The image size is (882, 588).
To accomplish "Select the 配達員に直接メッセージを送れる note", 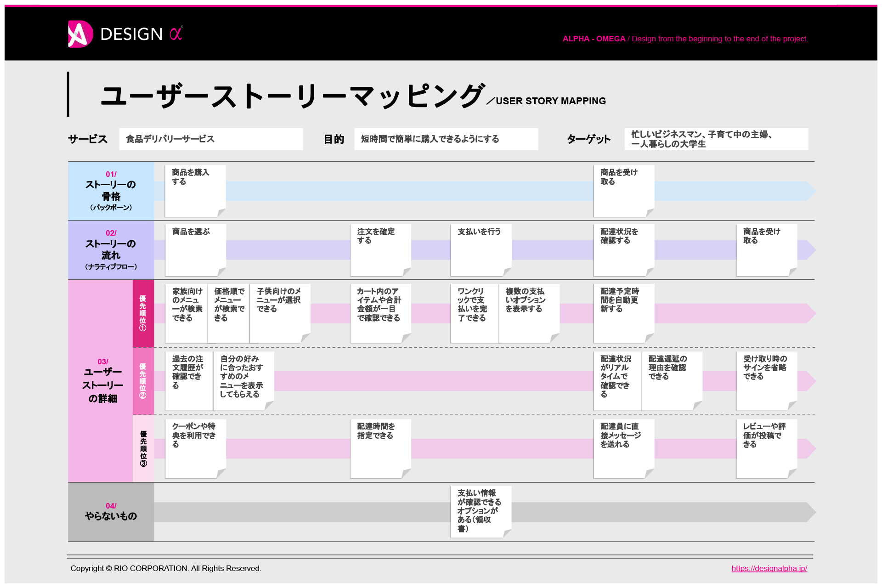I will click(x=624, y=449).
